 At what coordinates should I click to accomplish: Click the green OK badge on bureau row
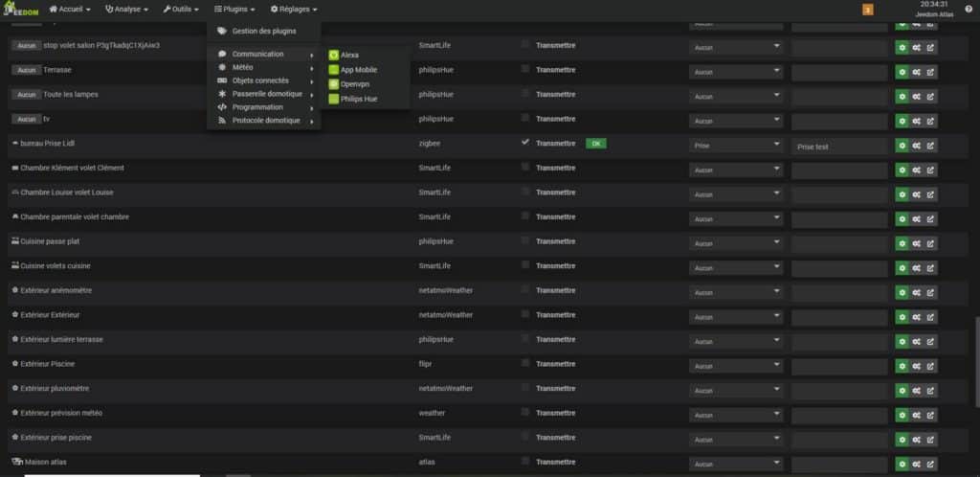(x=595, y=144)
